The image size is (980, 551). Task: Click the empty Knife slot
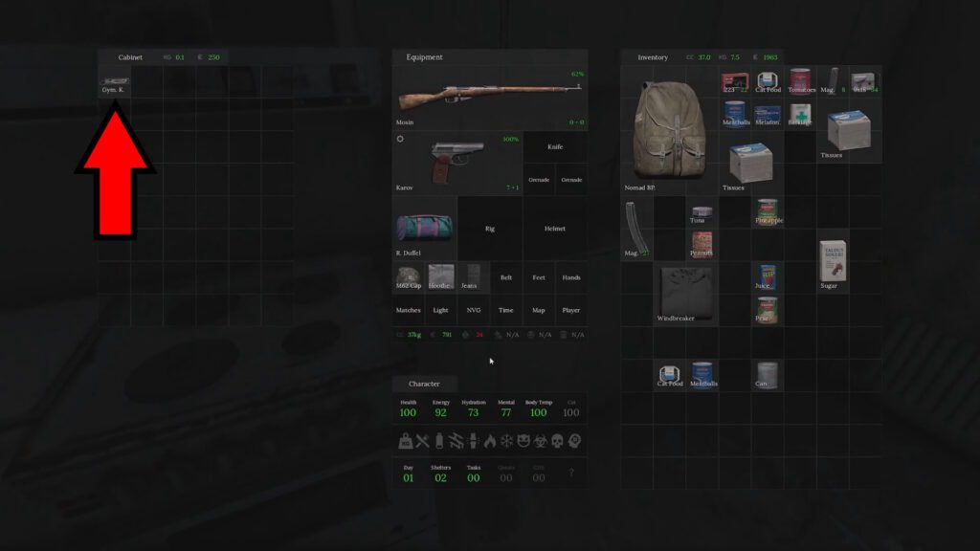point(555,146)
